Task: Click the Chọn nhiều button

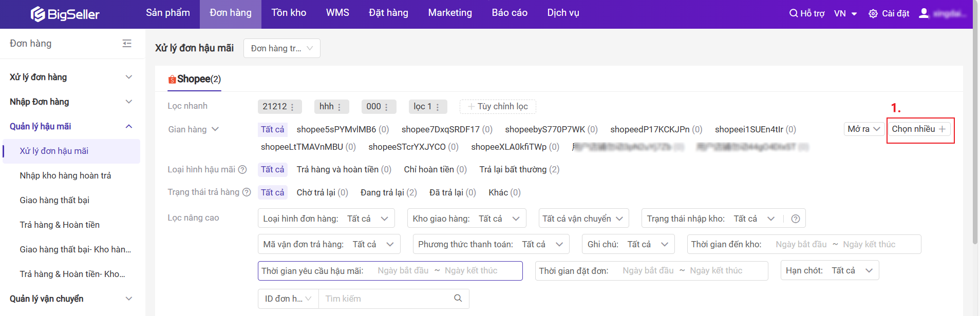Action: 918,129
